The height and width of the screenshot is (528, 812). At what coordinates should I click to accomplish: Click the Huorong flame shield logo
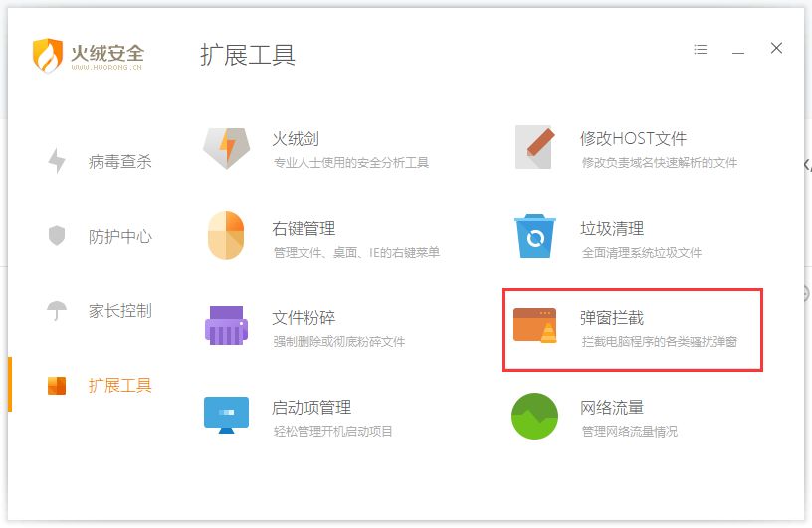(x=48, y=55)
